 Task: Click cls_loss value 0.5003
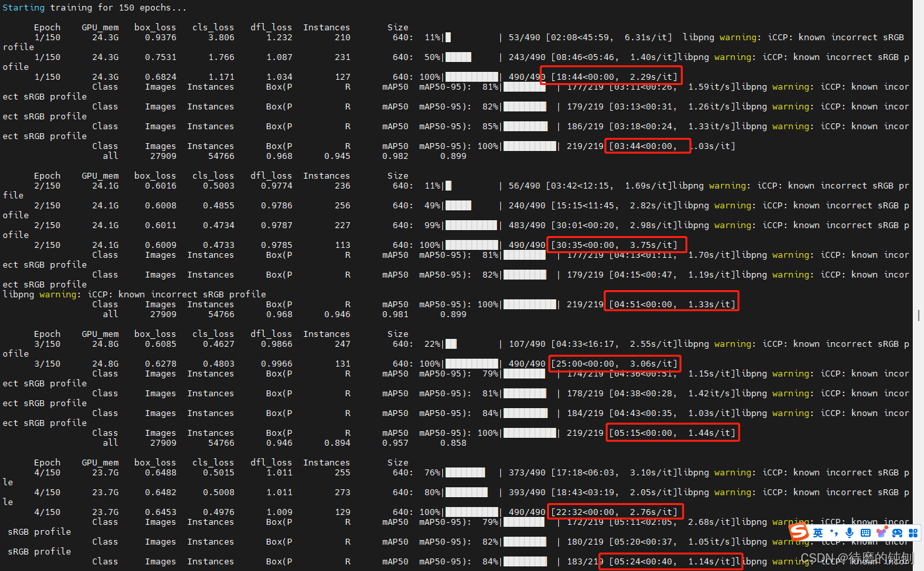click(x=218, y=186)
